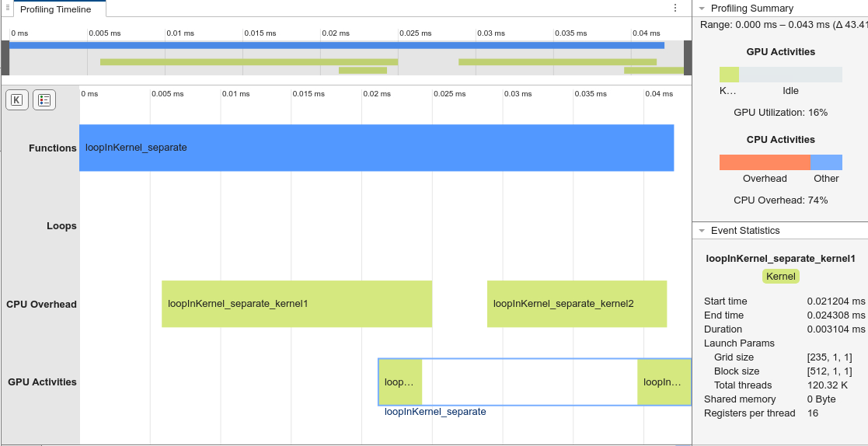Image resolution: width=868 pixels, height=446 pixels.
Task: Click the blue Other segment in CPU Activities
Action: pyautogui.click(x=826, y=162)
